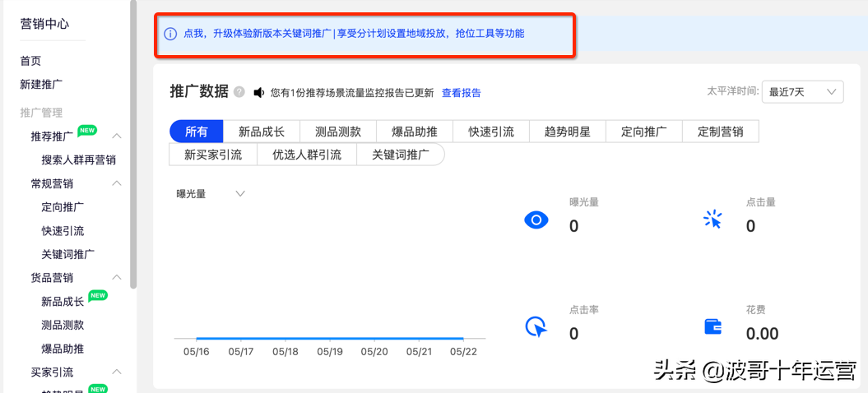
Task: Open 新品成长 in the sidebar
Action: point(63,302)
